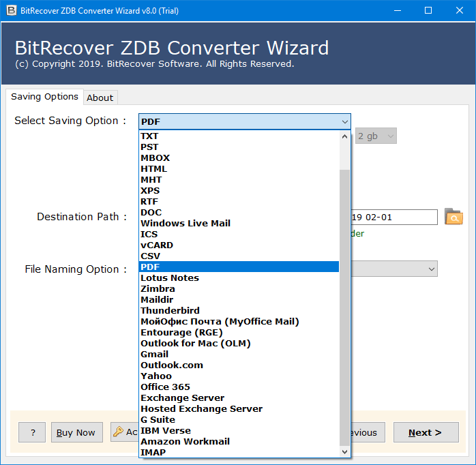Close the ZDB Converter Wizard window
The height and width of the screenshot is (465, 476).
(460, 11)
